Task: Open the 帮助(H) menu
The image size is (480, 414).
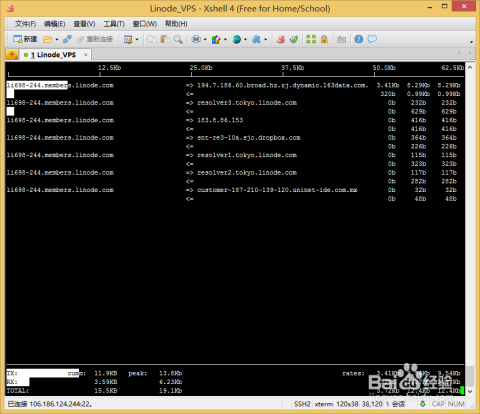Action: tap(176, 24)
